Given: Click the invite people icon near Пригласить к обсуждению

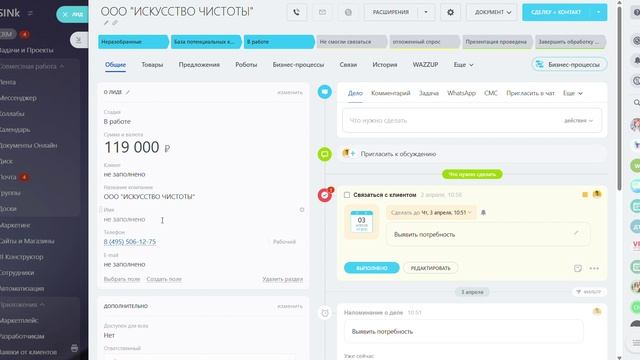Looking at the screenshot, I should click(349, 153).
